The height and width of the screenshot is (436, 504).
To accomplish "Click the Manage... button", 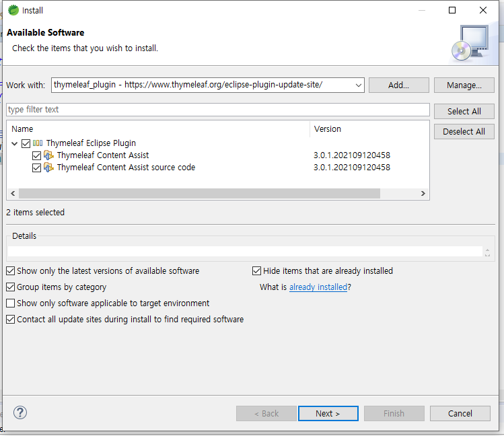I will pyautogui.click(x=464, y=85).
